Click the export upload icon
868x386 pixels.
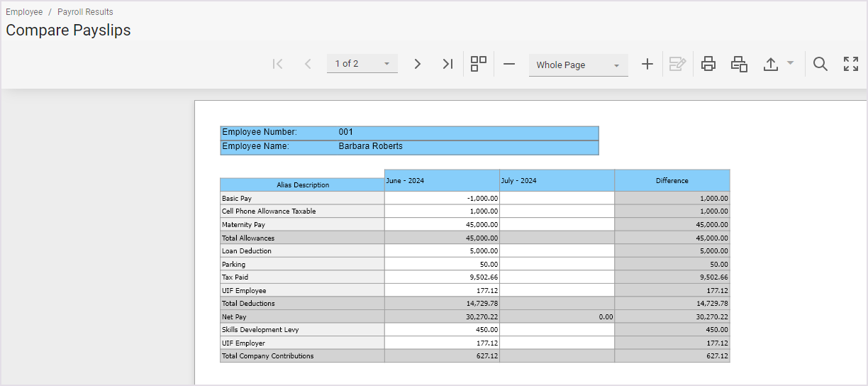point(771,64)
